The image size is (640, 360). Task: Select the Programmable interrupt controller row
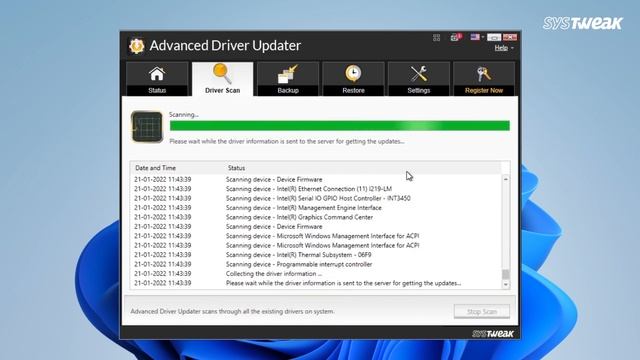click(316, 264)
